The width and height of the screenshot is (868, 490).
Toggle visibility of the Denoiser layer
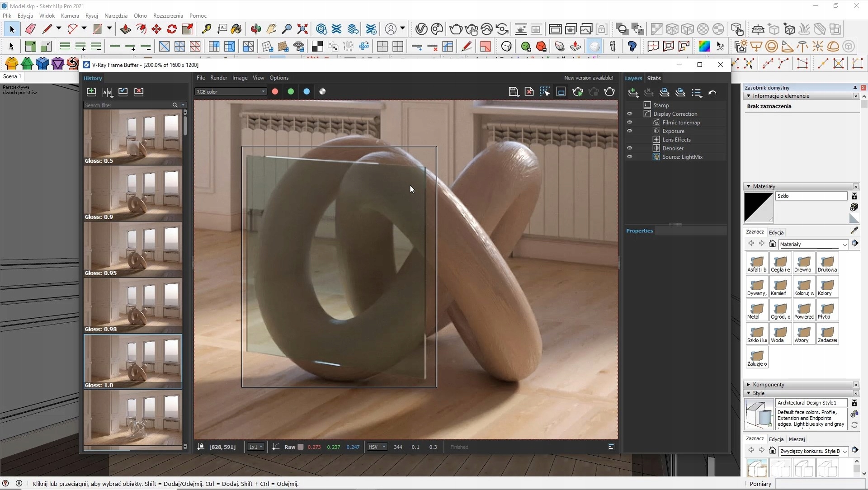tap(629, 148)
